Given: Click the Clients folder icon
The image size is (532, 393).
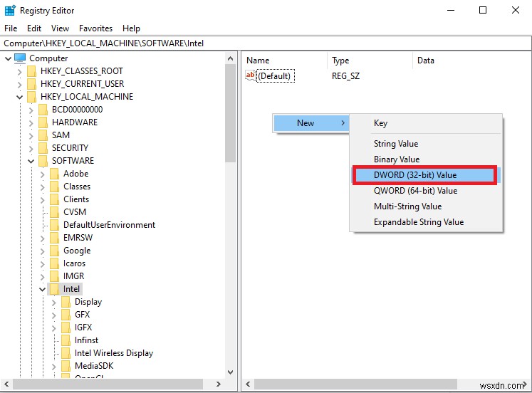Looking at the screenshot, I should [x=54, y=199].
